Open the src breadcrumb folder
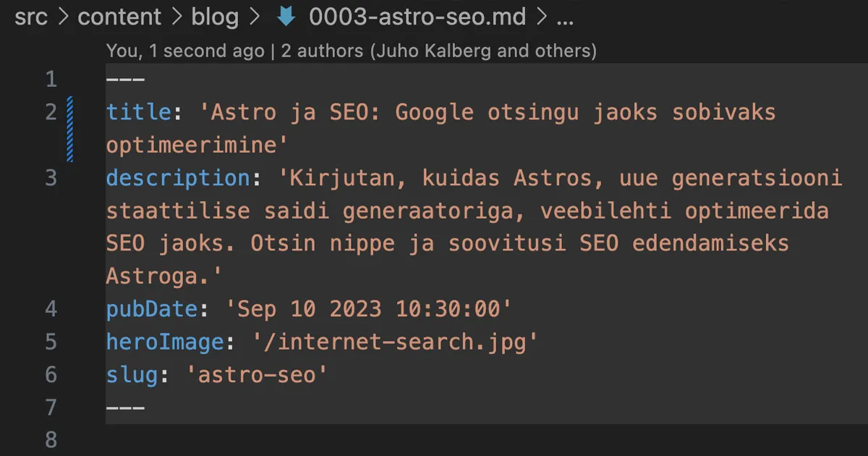 31,18
